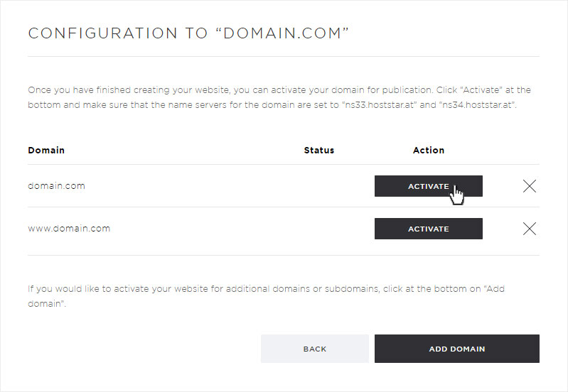Click the www.domain.com name in the table
This screenshot has height=392, width=568.
pyautogui.click(x=69, y=229)
